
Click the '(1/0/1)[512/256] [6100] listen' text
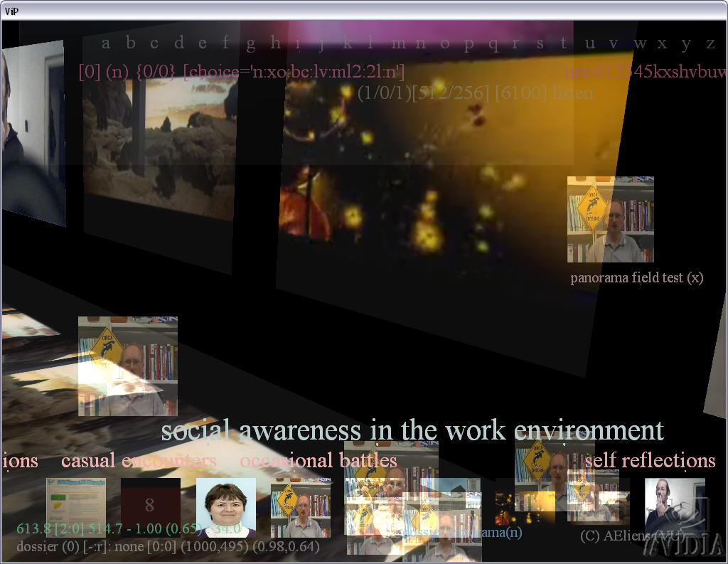[476, 93]
